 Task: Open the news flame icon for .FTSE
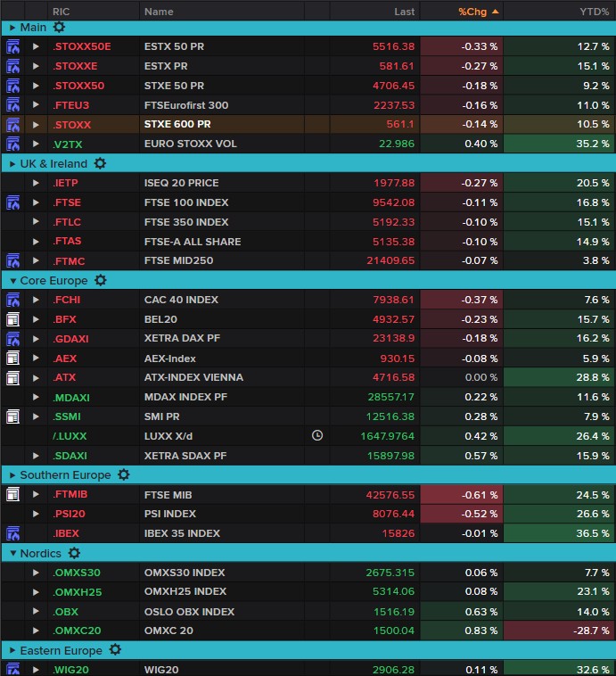click(x=13, y=203)
